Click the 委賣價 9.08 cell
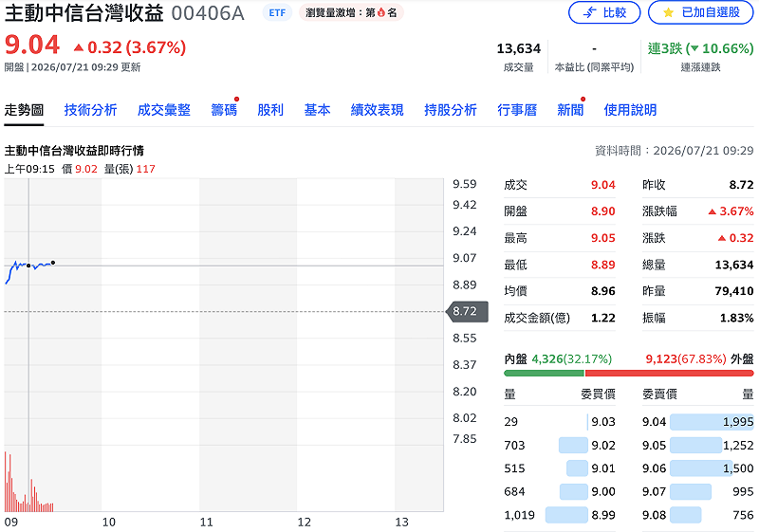The height and width of the screenshot is (532, 759). (x=654, y=515)
